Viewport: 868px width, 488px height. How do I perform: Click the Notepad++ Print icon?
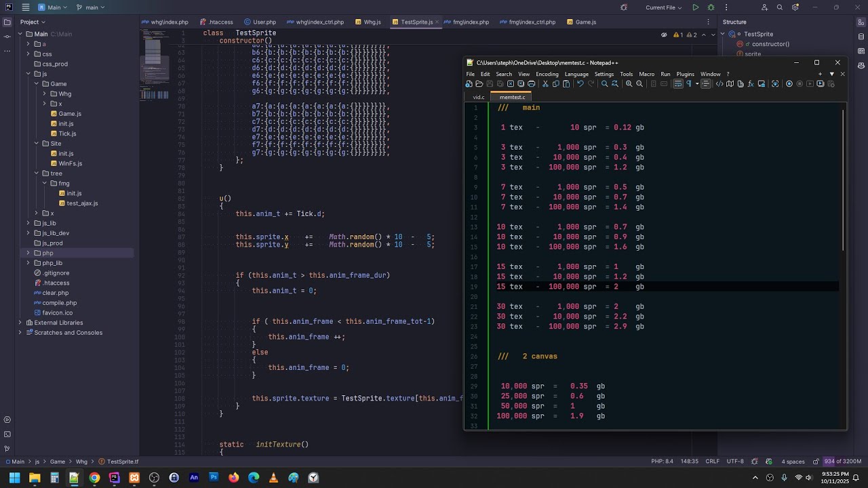point(531,84)
